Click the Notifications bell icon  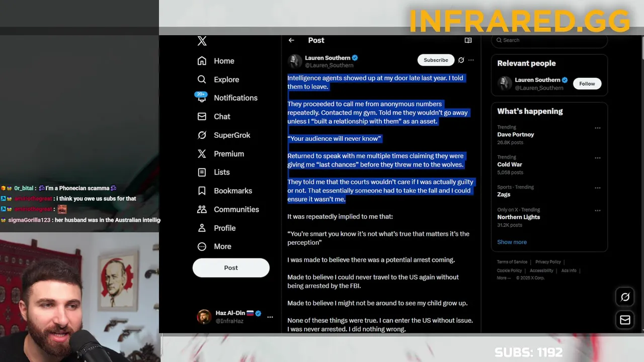tap(202, 98)
